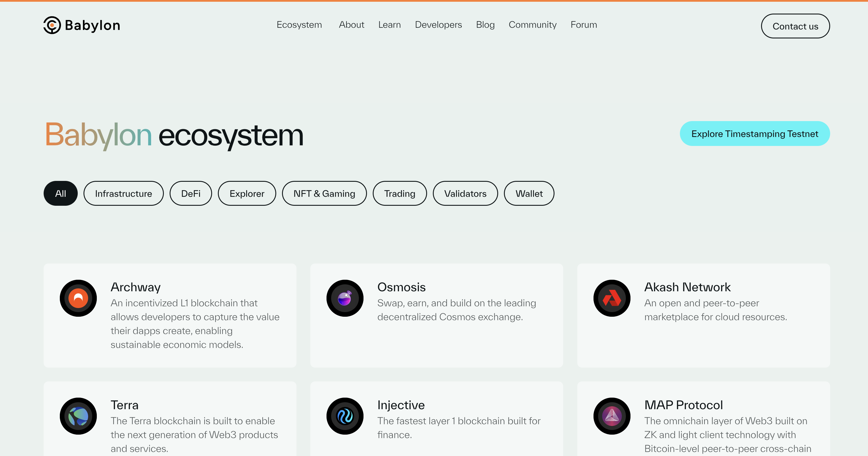Go to Learn in navigation

coord(390,25)
